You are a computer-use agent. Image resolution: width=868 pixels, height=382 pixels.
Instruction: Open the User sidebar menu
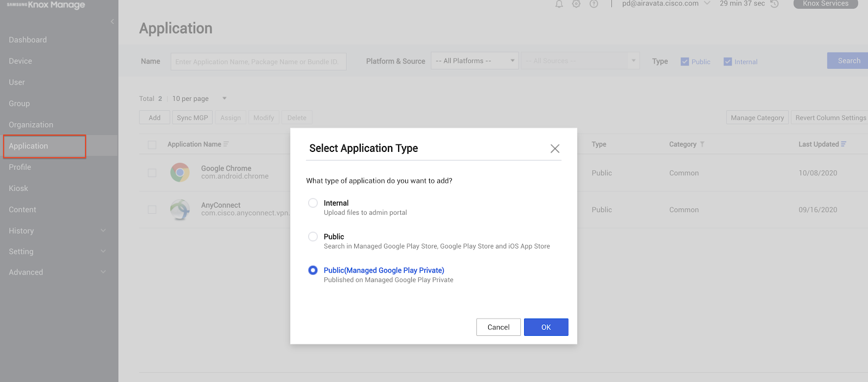pos(17,82)
